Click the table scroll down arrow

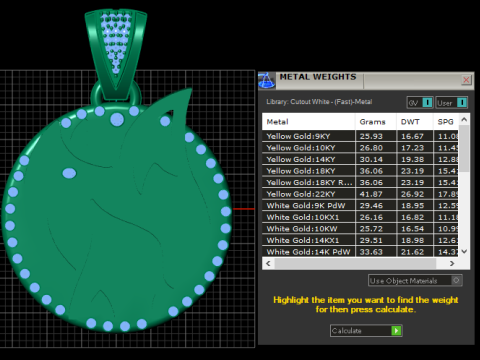[464, 251]
